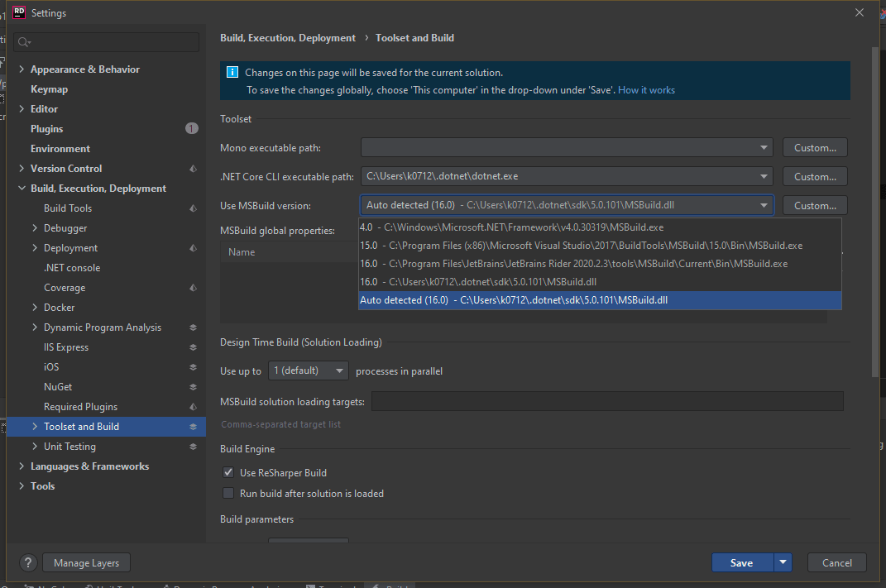
Task: Click the Save button
Action: tap(742, 562)
